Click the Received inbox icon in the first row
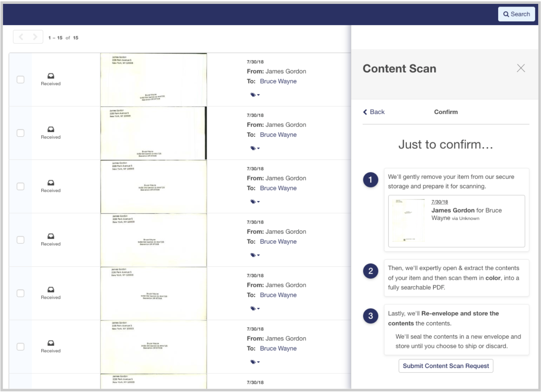Viewport: 542px width, 392px height. [x=51, y=76]
